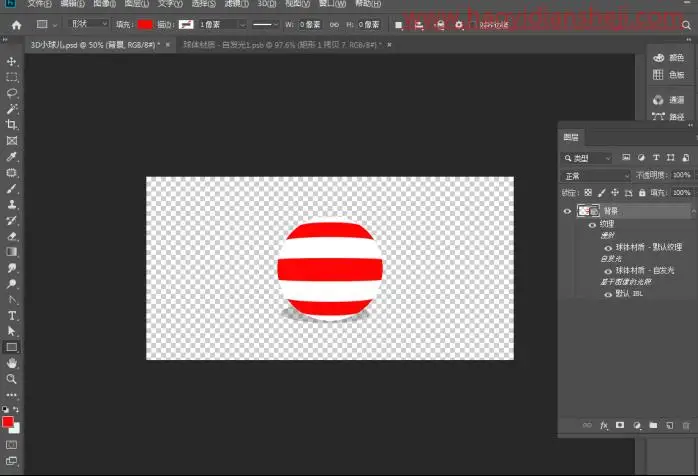The height and width of the screenshot is (476, 698).
Task: Open the 形状 tool mode dropdown
Action: (x=89, y=24)
